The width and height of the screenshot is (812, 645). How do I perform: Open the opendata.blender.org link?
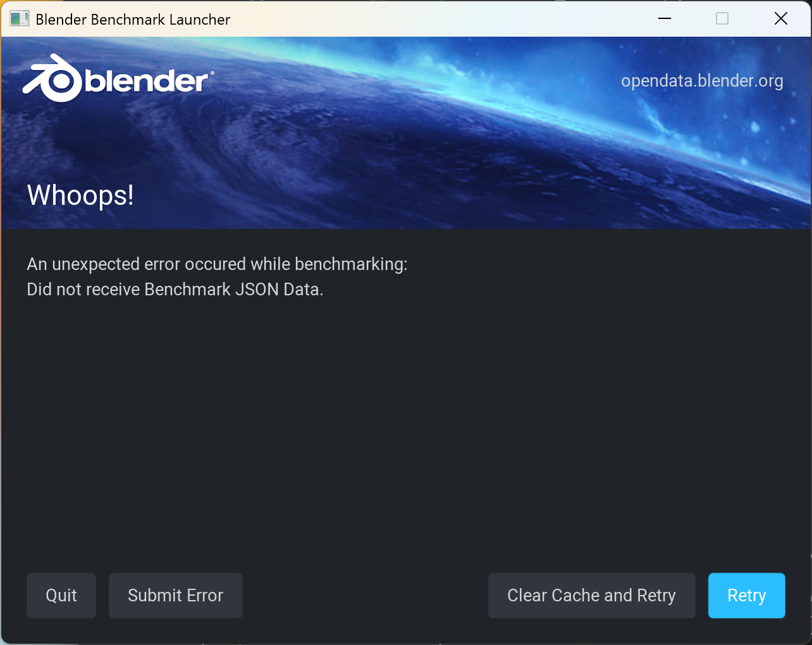(702, 81)
